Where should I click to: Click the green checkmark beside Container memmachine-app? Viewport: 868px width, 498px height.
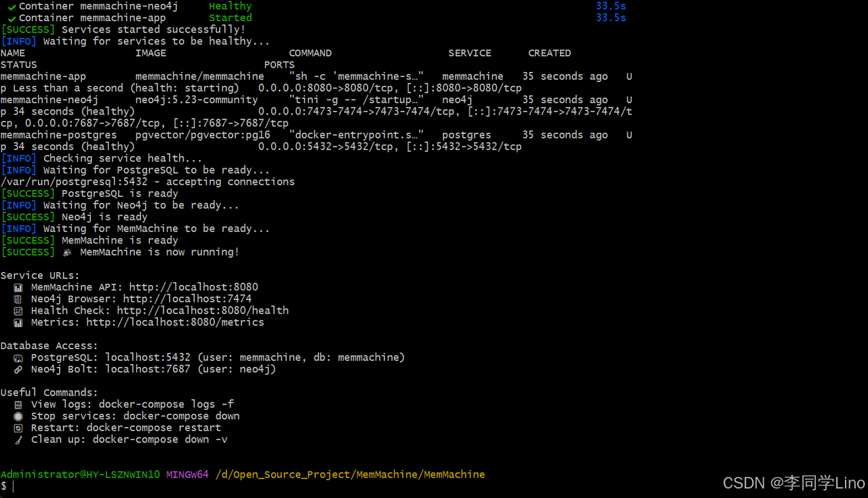click(x=12, y=18)
